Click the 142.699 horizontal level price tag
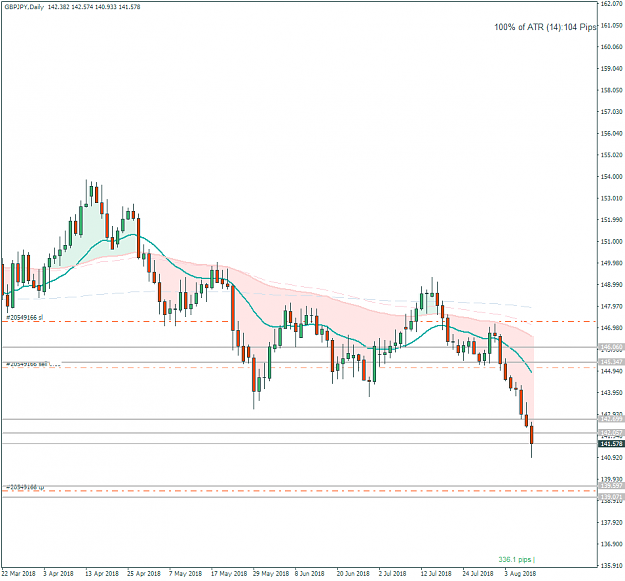Image resolution: width=625 pixels, height=581 pixels. pyautogui.click(x=611, y=419)
